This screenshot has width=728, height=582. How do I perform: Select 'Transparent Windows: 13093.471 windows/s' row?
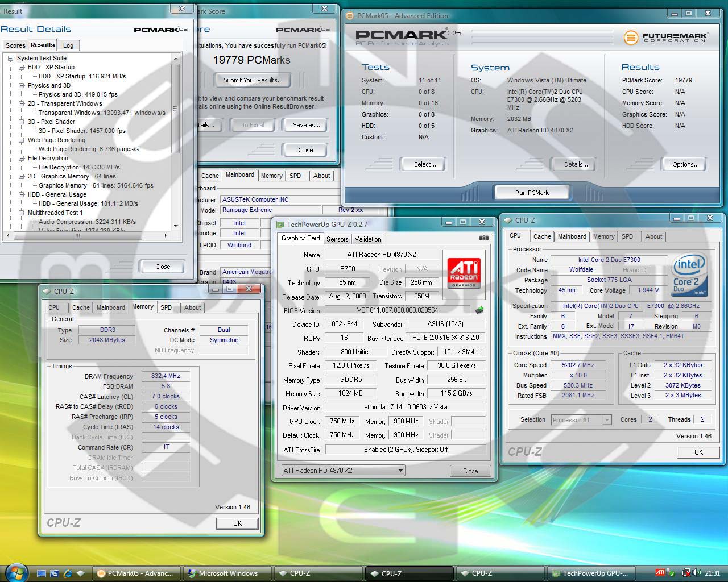(102, 113)
